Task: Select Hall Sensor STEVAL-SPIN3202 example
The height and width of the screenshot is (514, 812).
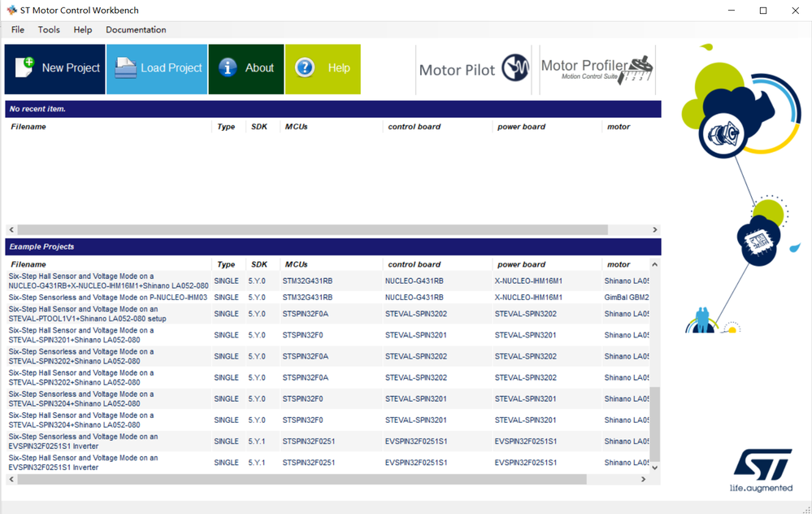Action: pyautogui.click(x=328, y=377)
